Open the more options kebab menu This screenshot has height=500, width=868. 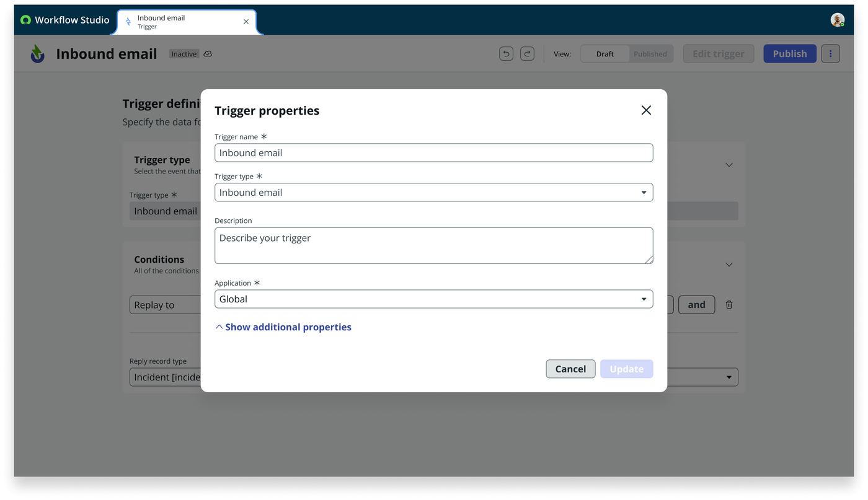(x=831, y=54)
